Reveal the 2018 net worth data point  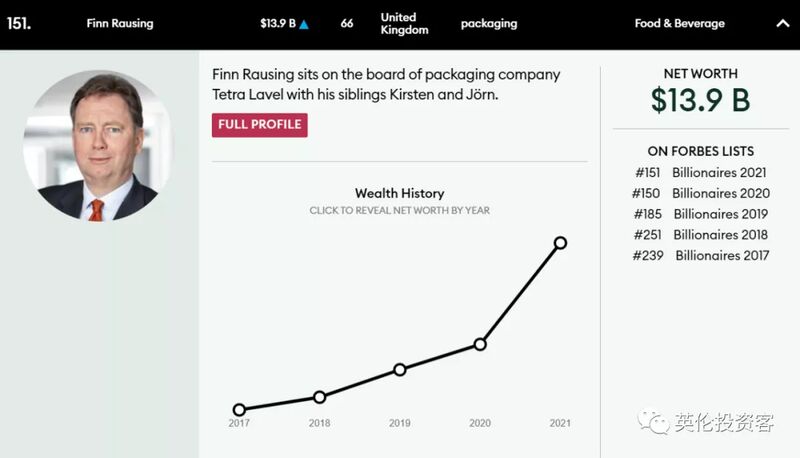coord(319,397)
